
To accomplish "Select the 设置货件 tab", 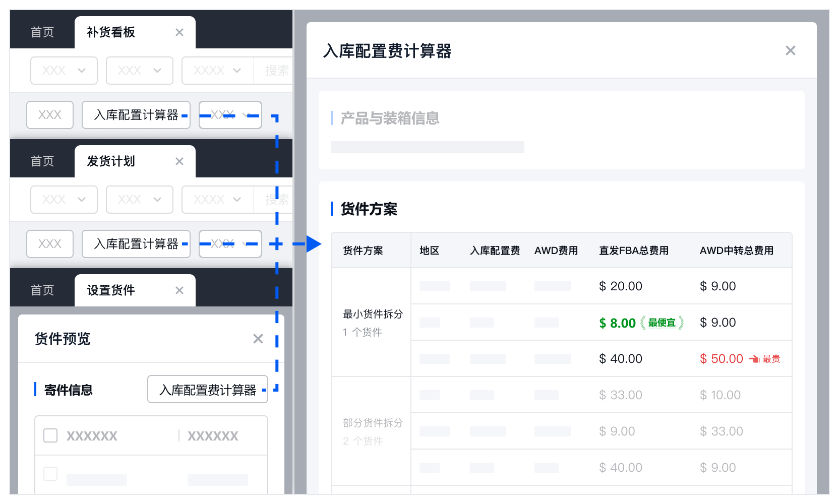I will point(135,290).
